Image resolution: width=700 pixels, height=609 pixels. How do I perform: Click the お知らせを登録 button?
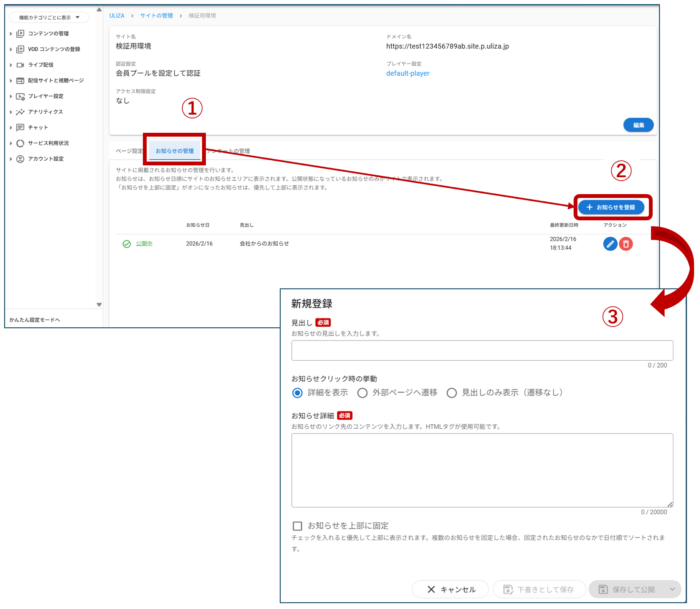click(x=611, y=207)
